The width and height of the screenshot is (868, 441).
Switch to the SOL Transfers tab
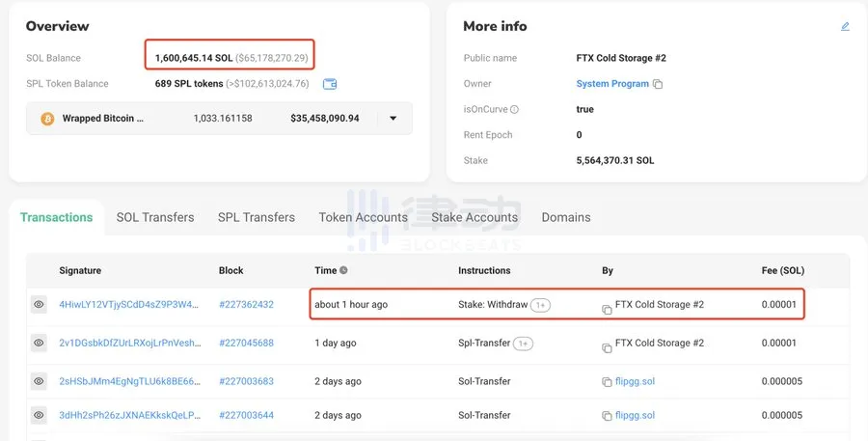[x=155, y=217]
